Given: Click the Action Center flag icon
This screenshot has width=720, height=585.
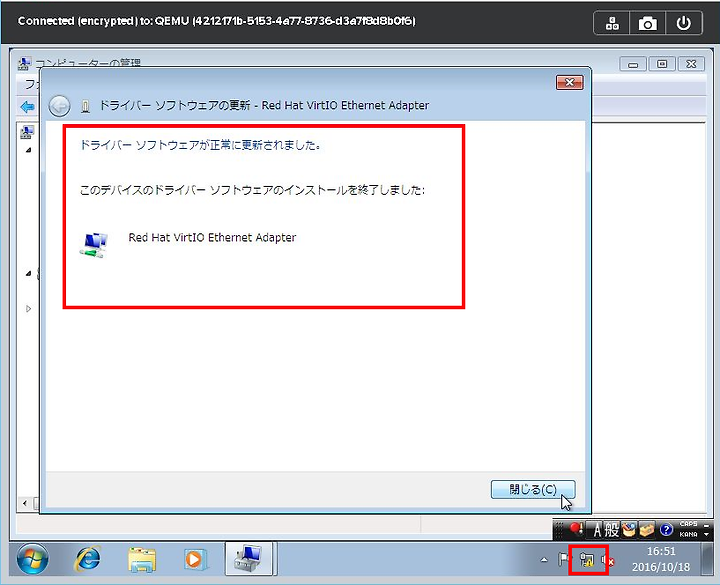Looking at the screenshot, I should (x=564, y=560).
